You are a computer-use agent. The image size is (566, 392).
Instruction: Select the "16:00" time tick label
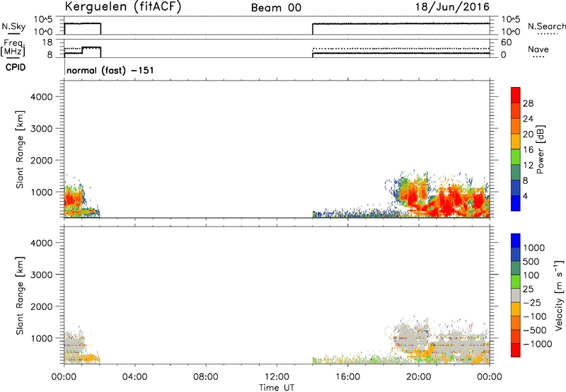tap(347, 377)
